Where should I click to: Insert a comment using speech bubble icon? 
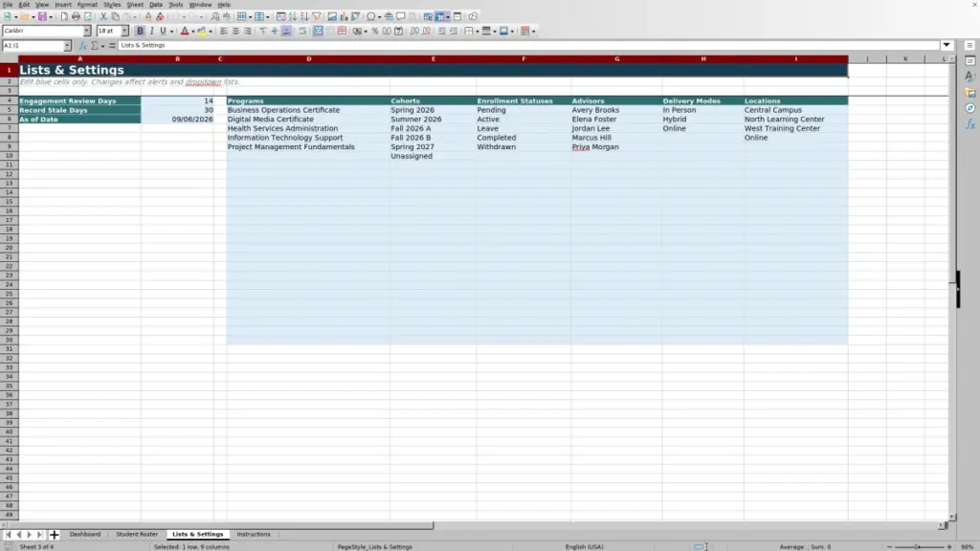point(401,17)
